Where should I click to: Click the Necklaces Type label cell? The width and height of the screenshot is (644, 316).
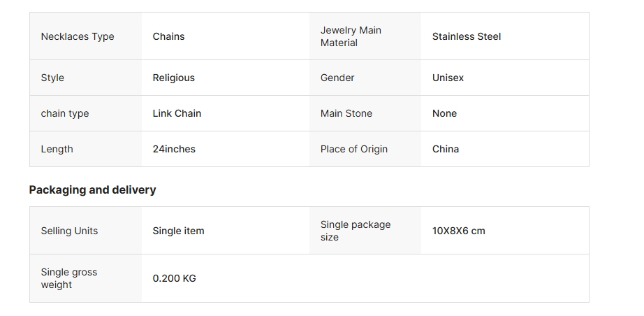[78, 36]
